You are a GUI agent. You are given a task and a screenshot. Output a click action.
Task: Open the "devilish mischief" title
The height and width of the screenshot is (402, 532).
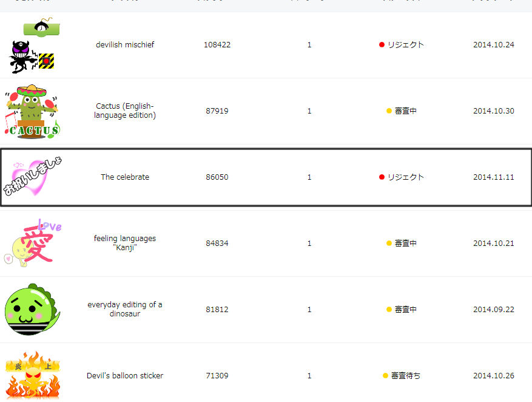click(125, 45)
